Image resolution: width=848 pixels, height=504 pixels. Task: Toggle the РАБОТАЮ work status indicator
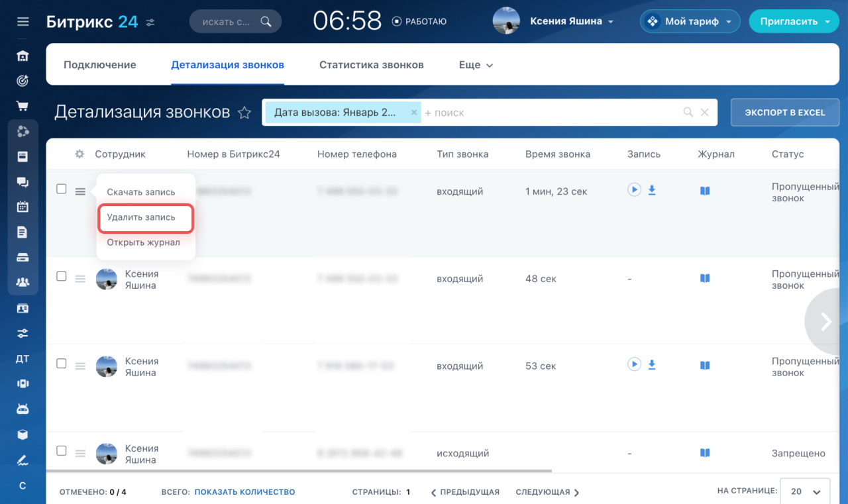[x=419, y=22]
